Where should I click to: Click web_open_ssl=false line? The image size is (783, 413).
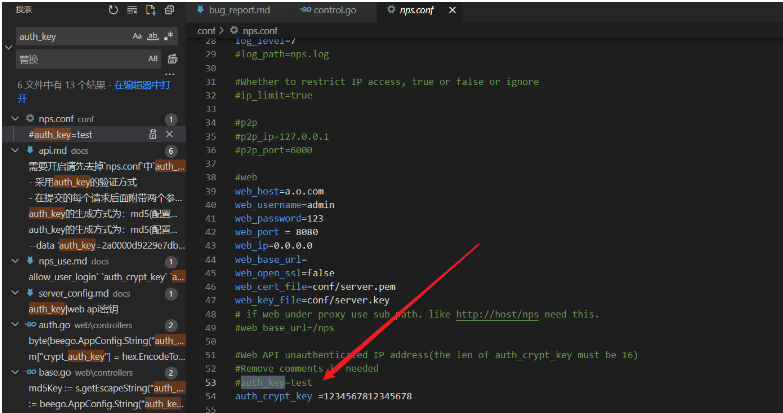coord(285,273)
